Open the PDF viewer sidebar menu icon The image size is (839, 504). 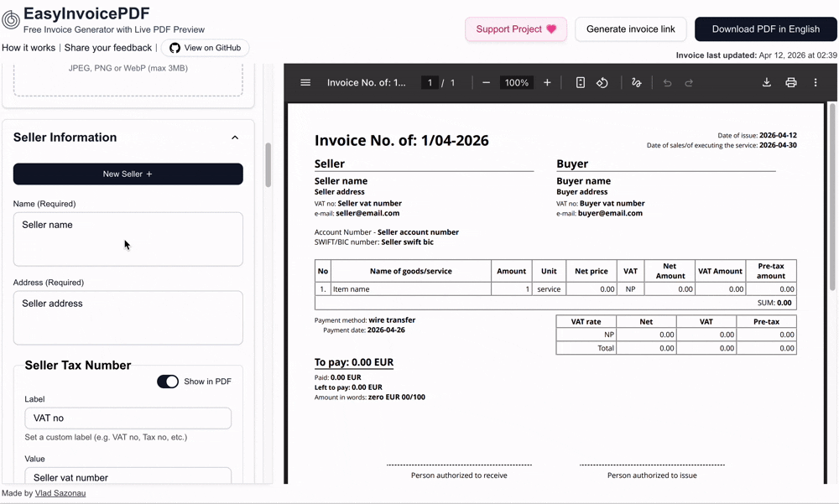click(305, 82)
